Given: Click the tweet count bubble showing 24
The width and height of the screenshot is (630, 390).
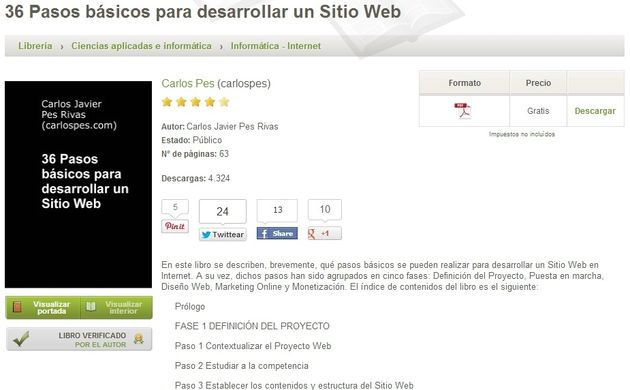Looking at the screenshot, I should pyautogui.click(x=223, y=212).
